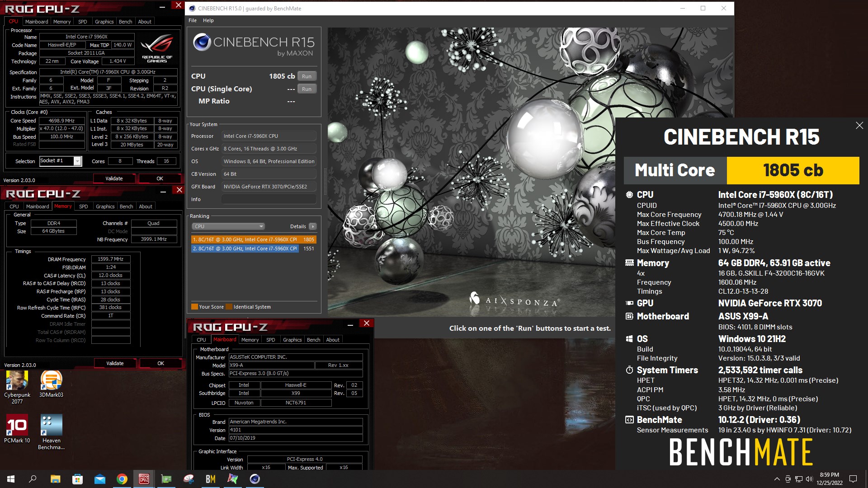
Task: Switch to the Mainboard tab in top CPU-Z
Action: 37,22
